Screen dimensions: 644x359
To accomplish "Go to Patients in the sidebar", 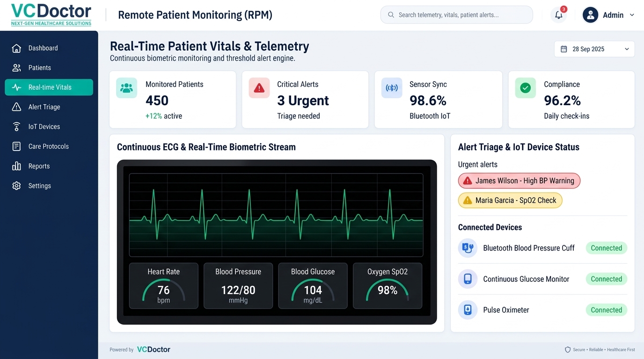I will 49,68.
